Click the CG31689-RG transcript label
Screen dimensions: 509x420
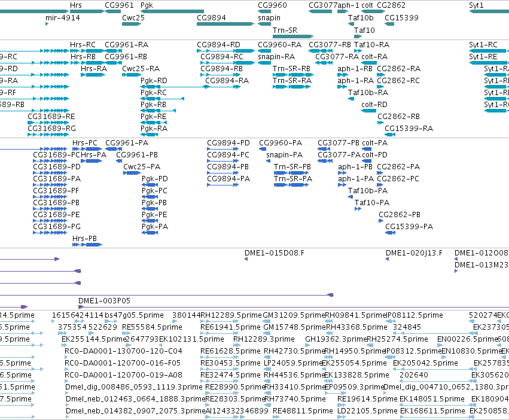coord(51,129)
